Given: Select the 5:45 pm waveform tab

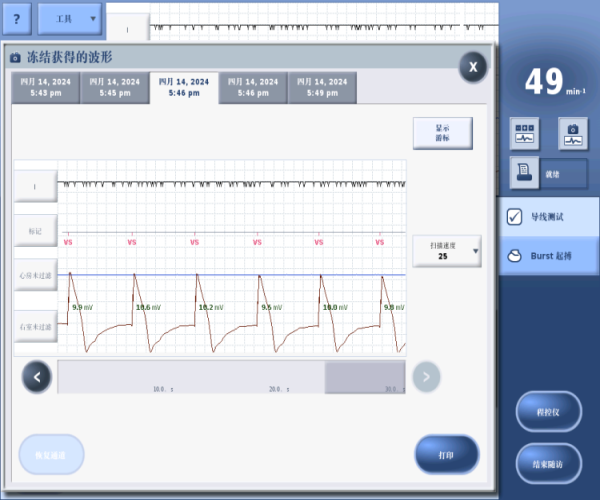Looking at the screenshot, I should click(114, 87).
